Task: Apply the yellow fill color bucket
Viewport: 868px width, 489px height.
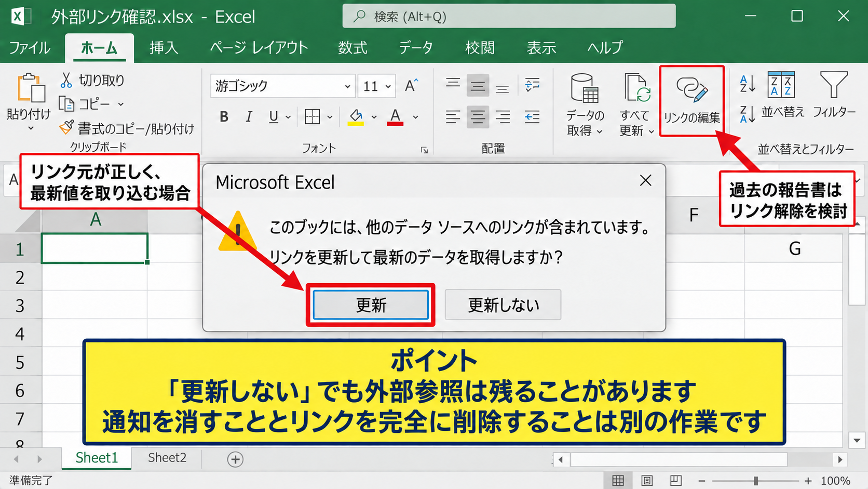Action: pos(356,117)
